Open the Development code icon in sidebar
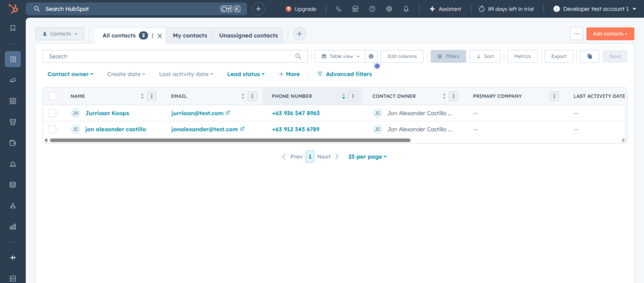This screenshot has height=283, width=644. [x=13, y=278]
